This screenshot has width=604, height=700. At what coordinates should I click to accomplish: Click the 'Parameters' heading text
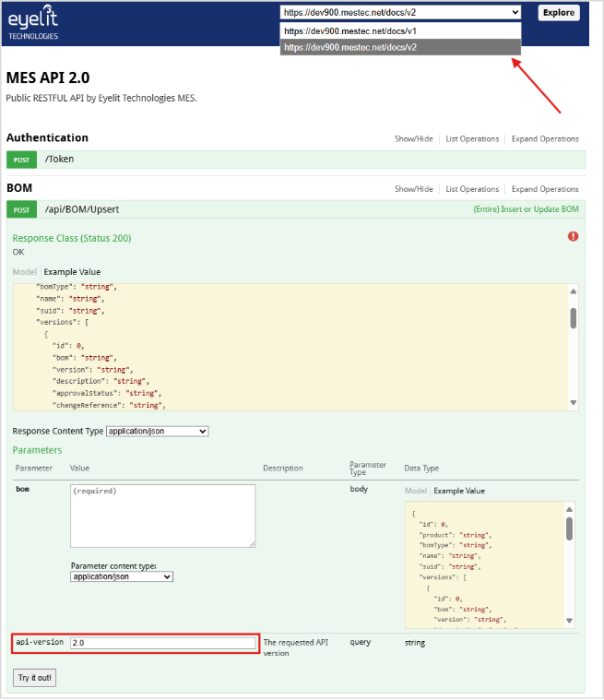click(x=37, y=450)
